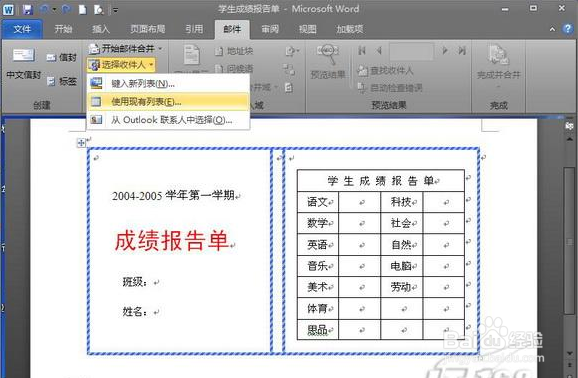
Task: Click the 自动检查错误 button
Action: click(x=390, y=88)
